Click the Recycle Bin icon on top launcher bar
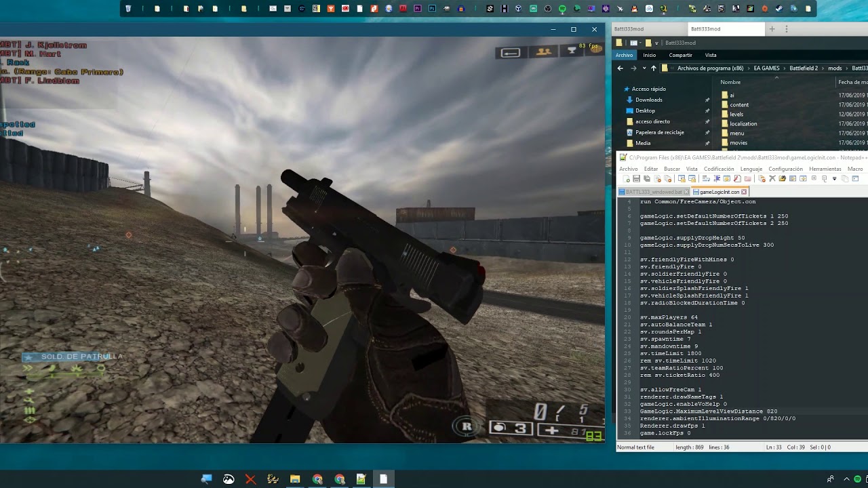 pos(127,9)
